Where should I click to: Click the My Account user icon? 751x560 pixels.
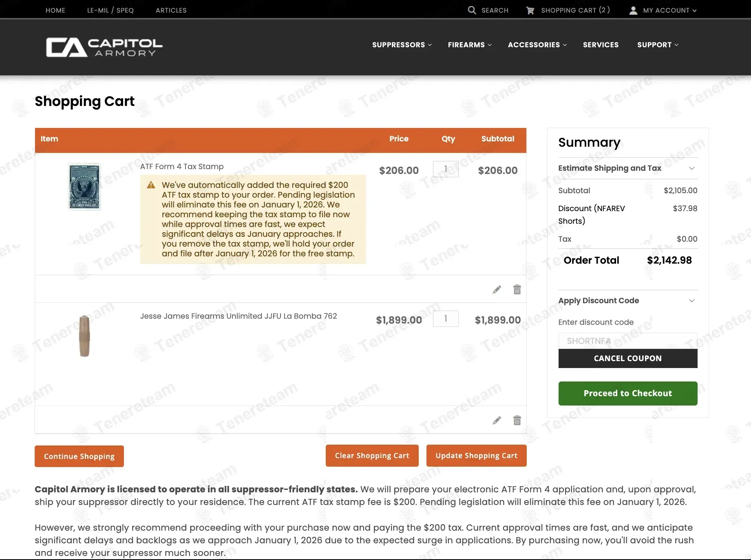coord(633,11)
